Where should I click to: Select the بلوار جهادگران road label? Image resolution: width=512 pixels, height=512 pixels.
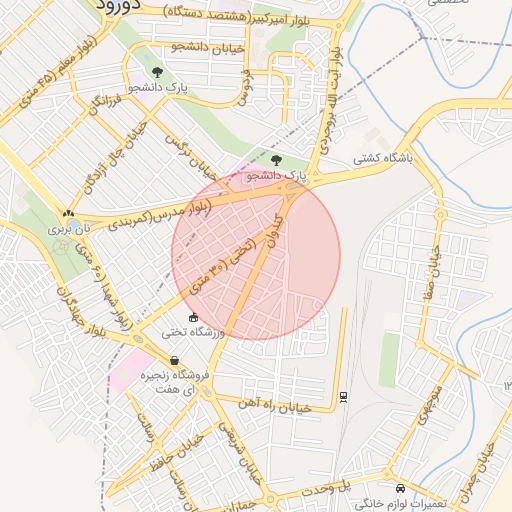click(x=81, y=311)
